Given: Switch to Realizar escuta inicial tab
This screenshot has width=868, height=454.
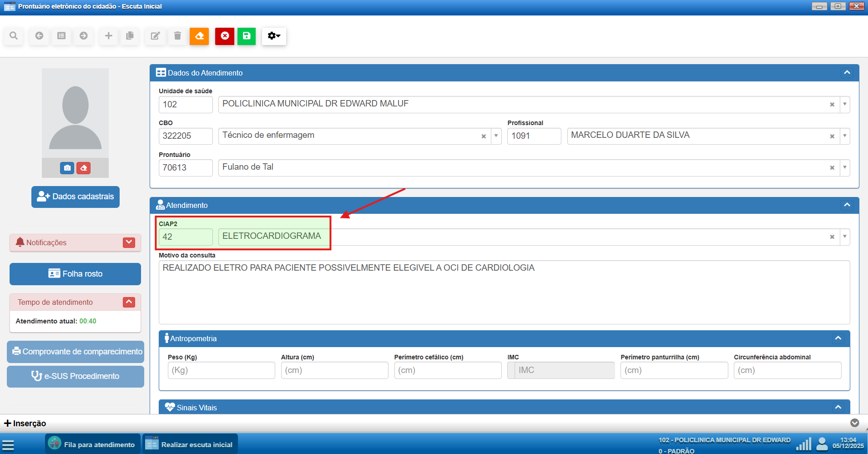Looking at the screenshot, I should pyautogui.click(x=190, y=444).
